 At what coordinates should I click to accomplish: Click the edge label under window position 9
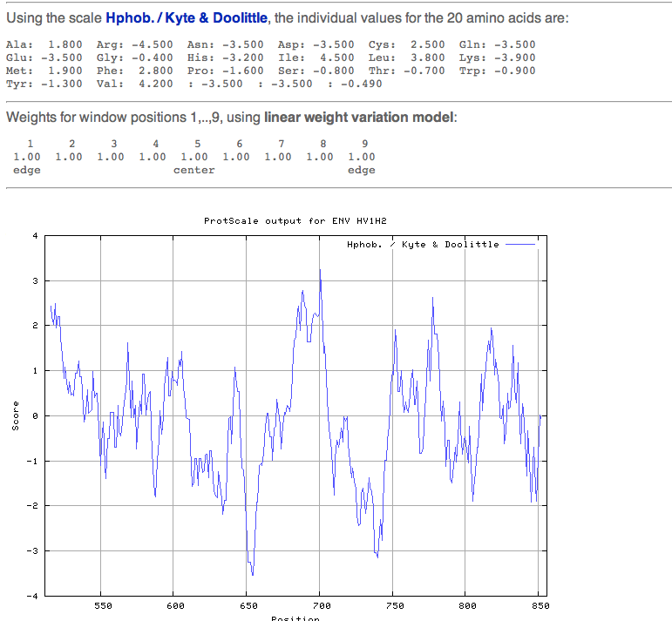[361, 170]
